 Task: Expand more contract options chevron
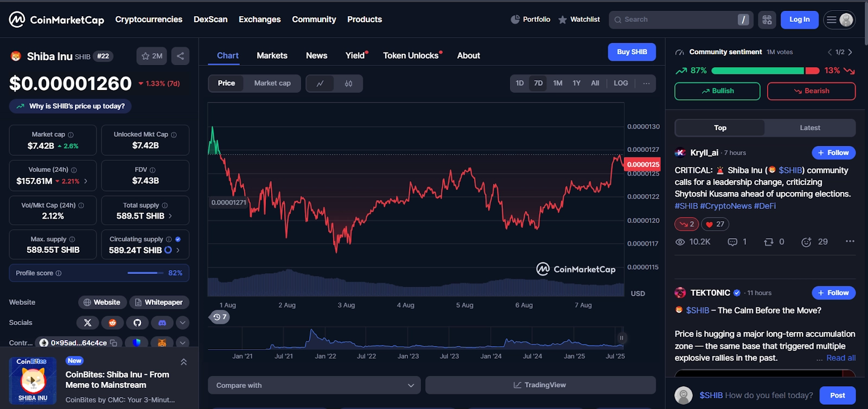pos(183,343)
